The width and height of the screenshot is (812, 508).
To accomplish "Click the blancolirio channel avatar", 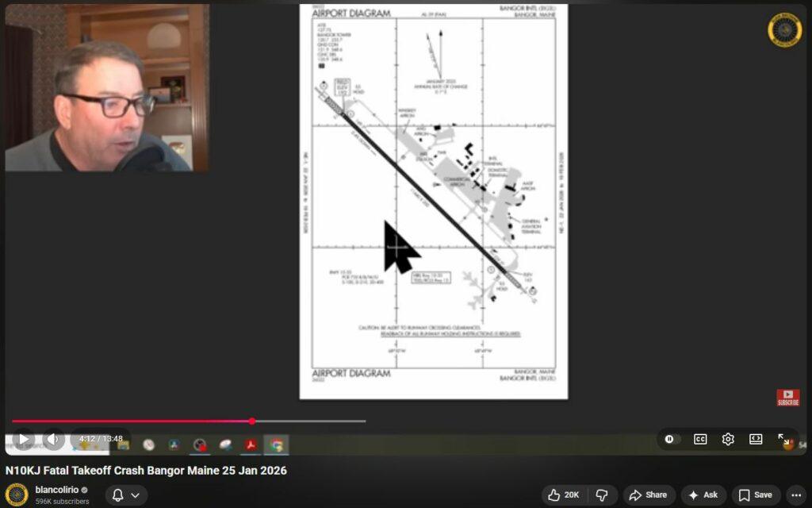I will coord(17,495).
